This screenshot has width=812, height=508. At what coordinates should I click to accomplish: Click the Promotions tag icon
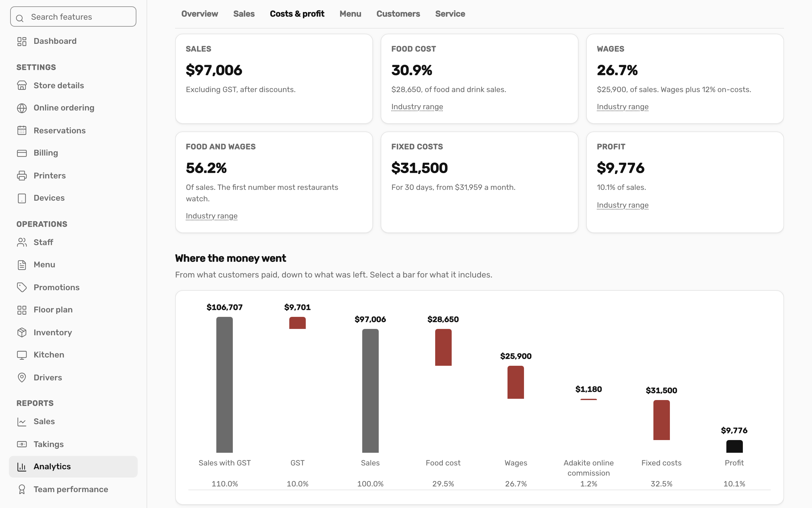click(x=22, y=287)
